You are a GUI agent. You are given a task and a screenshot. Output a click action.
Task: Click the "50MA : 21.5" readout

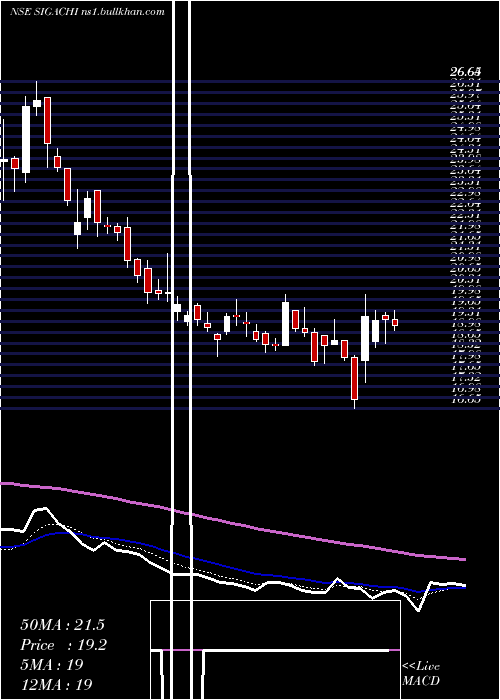[62, 625]
